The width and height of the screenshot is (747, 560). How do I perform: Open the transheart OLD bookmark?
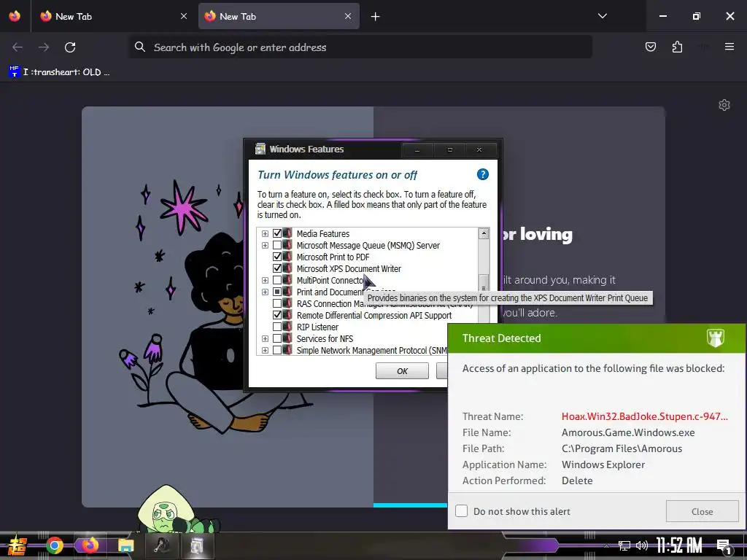tap(60, 72)
